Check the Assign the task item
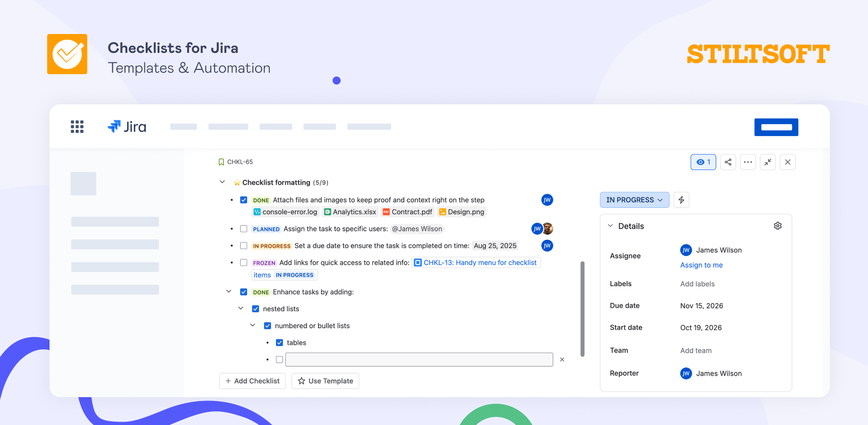Screen dimensions: 868x425 243,229
